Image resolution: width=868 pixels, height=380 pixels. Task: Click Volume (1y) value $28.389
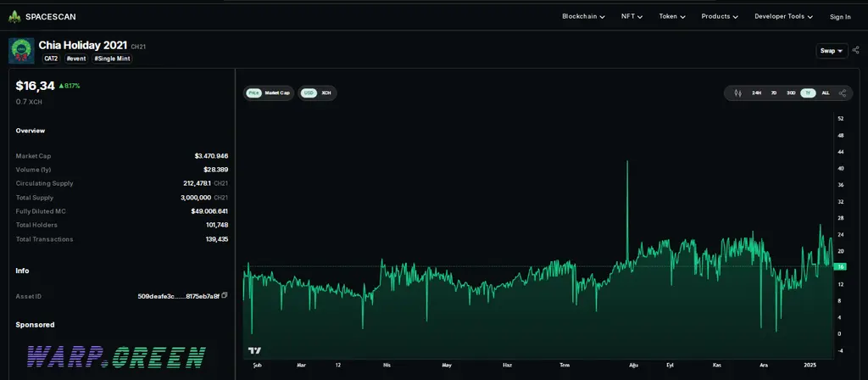pyautogui.click(x=215, y=170)
